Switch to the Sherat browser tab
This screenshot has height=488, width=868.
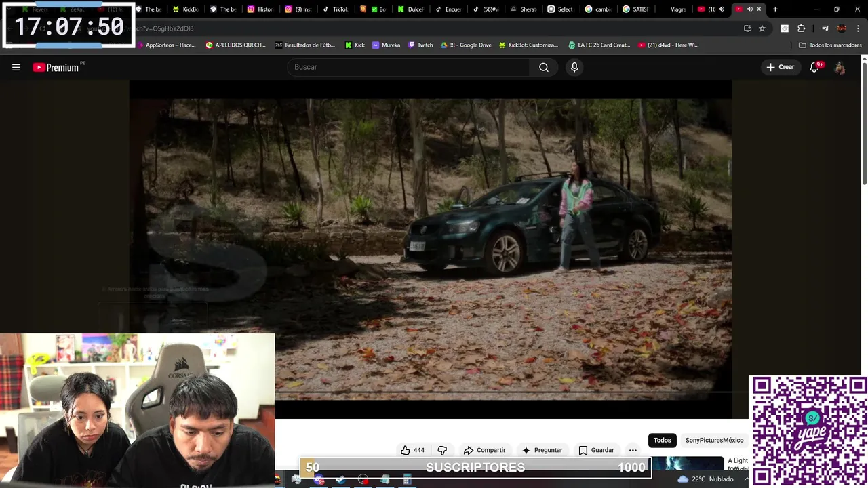point(523,9)
